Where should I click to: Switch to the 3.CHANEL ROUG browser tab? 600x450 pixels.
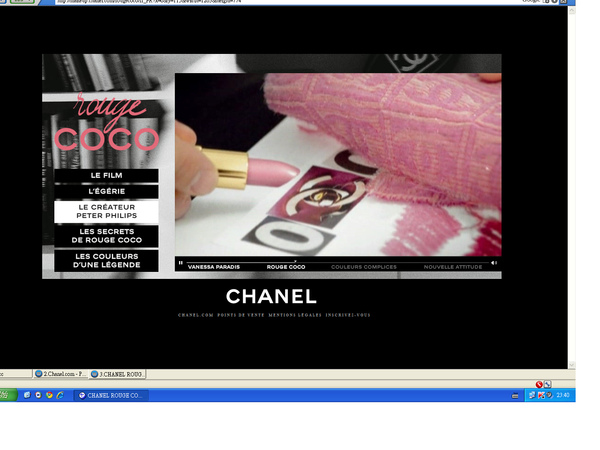(x=117, y=374)
